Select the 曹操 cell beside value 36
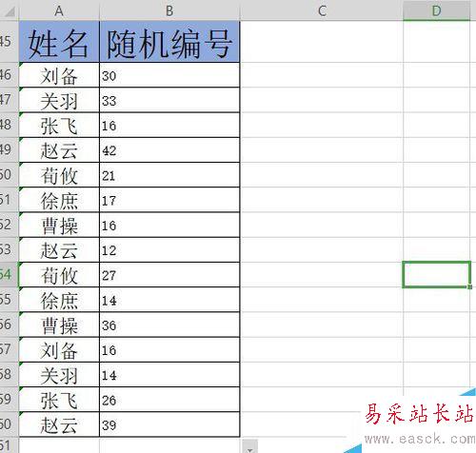This screenshot has height=453, width=476. pyautogui.click(x=59, y=325)
